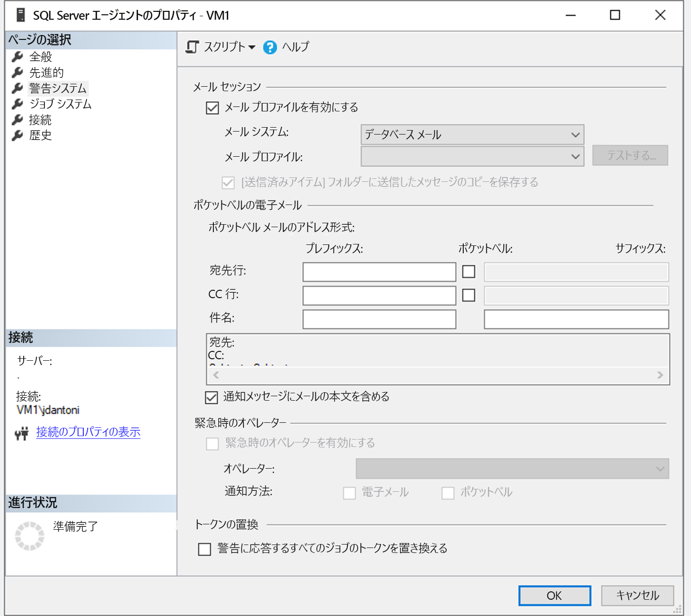Select the 全般 page wrench icon

(x=17, y=57)
